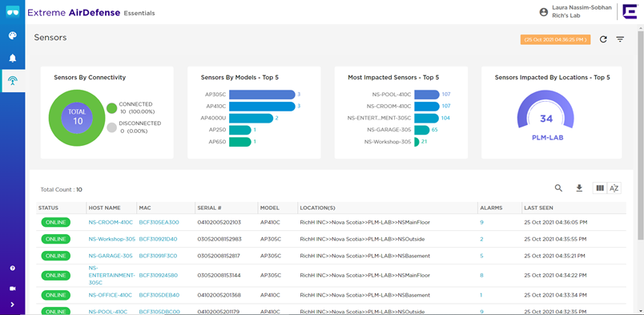
Task: Click the orange date time range badge
Action: click(x=555, y=39)
